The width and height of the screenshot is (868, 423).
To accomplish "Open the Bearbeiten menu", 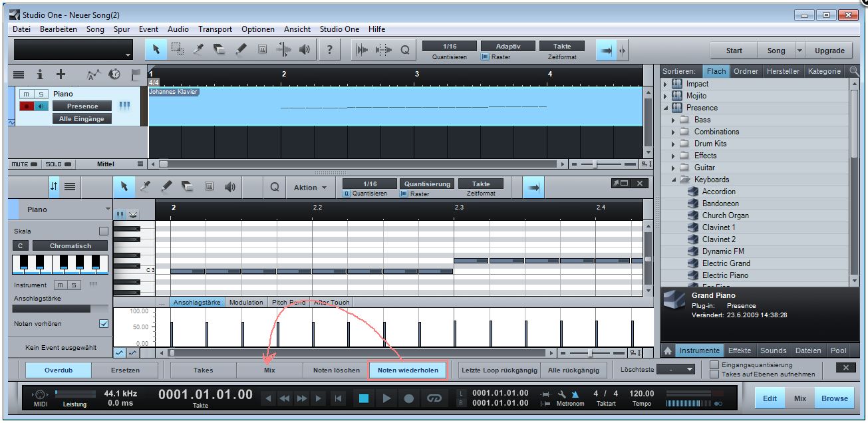I will coord(58,29).
